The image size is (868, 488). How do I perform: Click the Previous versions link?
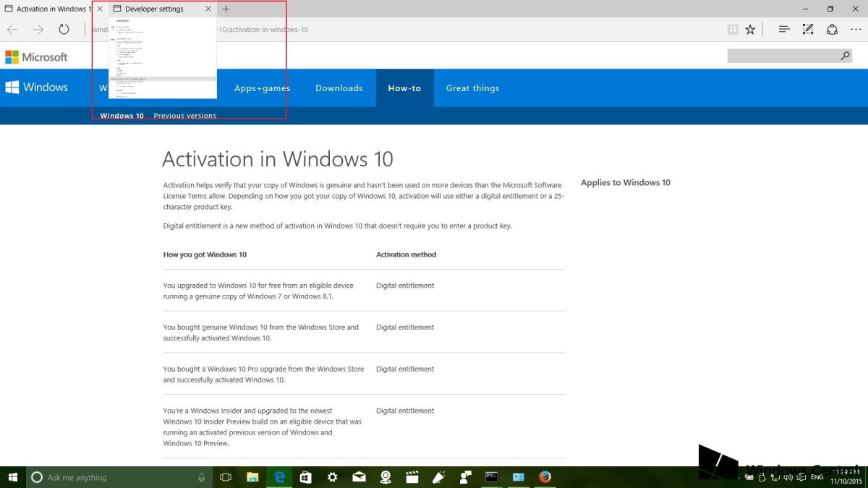coord(184,116)
